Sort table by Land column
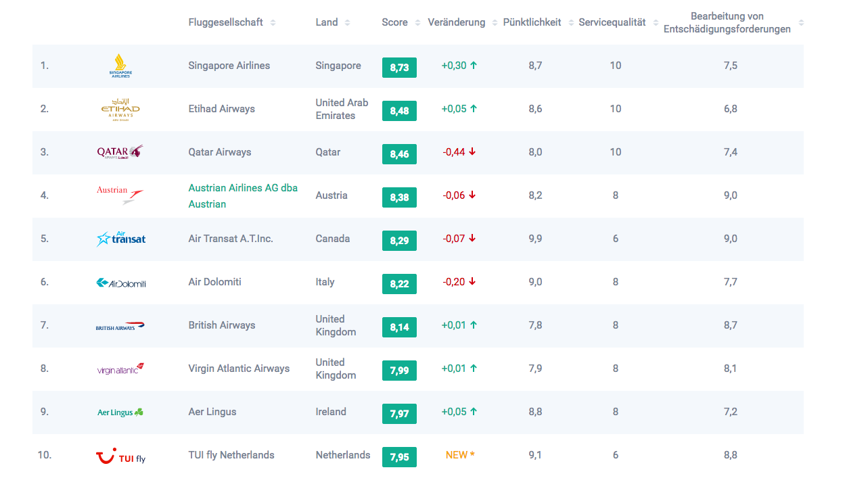The width and height of the screenshot is (868, 497). [x=327, y=22]
